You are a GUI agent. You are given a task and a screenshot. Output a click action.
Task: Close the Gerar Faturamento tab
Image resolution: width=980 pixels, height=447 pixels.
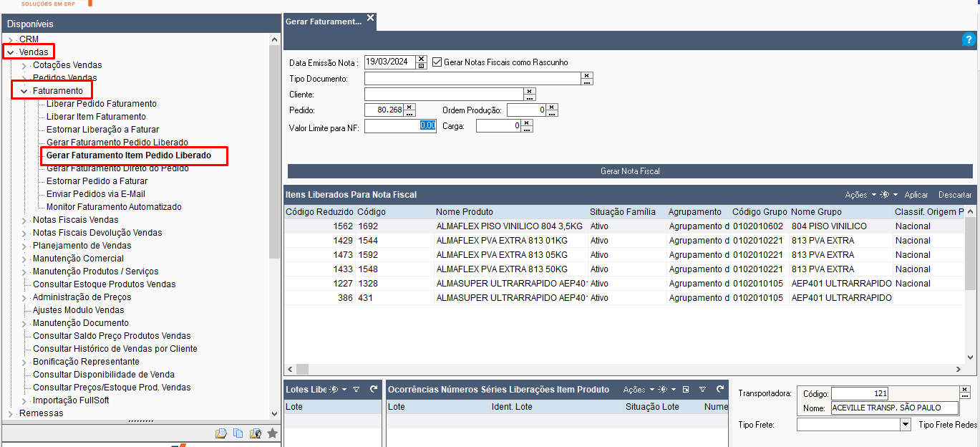point(370,17)
